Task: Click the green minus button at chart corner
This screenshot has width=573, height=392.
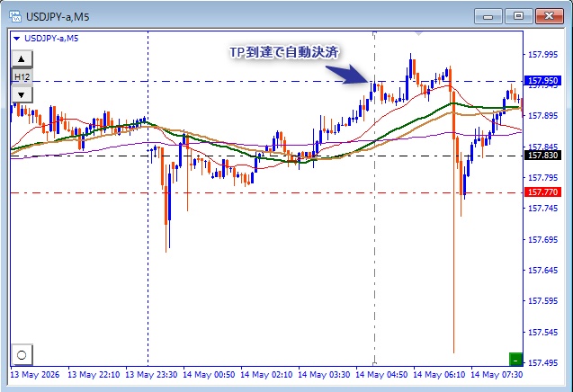Action: [515, 360]
